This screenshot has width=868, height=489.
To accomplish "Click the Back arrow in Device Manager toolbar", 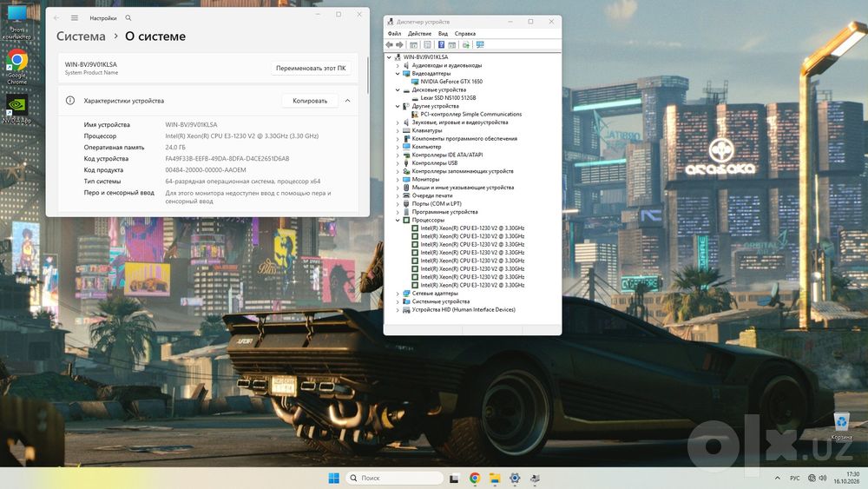I will pos(389,45).
